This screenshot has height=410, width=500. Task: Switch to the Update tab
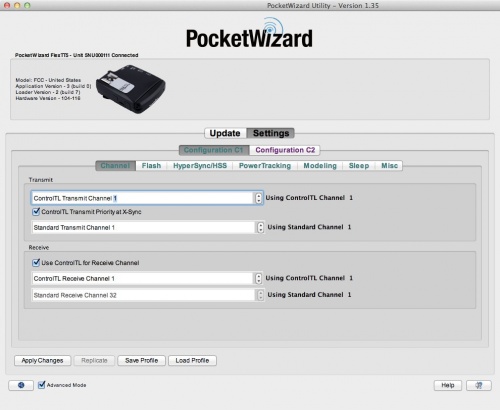pyautogui.click(x=225, y=133)
